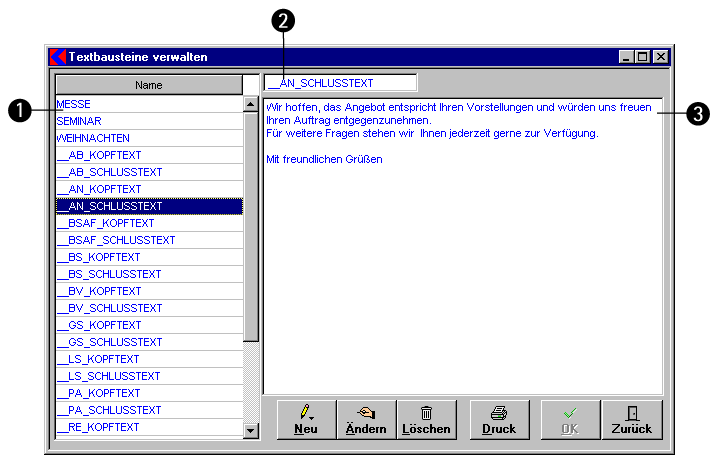Click the Neu pencil button
The width and height of the screenshot is (717, 468).
tap(306, 419)
